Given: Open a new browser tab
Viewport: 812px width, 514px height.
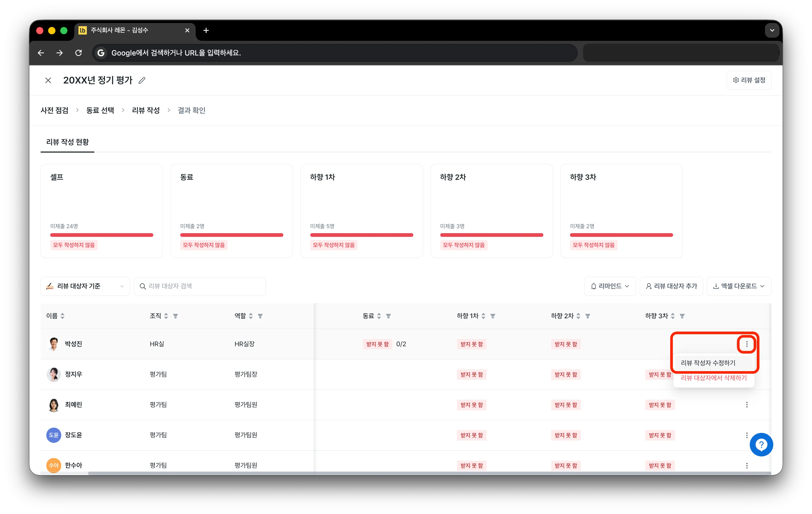Looking at the screenshot, I should 206,30.
